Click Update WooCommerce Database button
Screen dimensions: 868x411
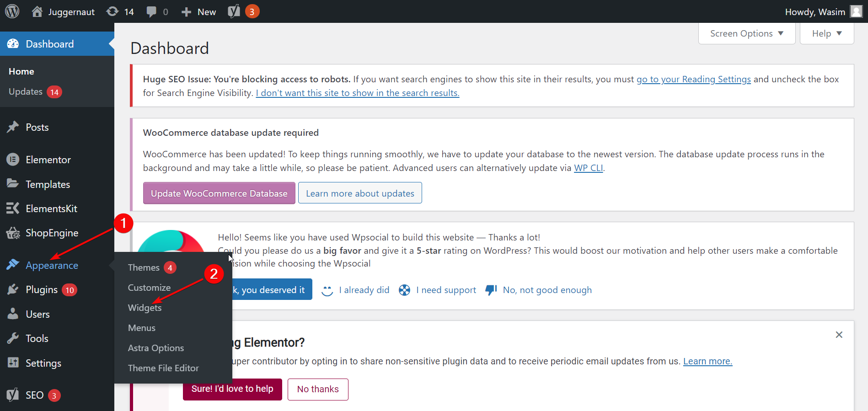pyautogui.click(x=219, y=193)
